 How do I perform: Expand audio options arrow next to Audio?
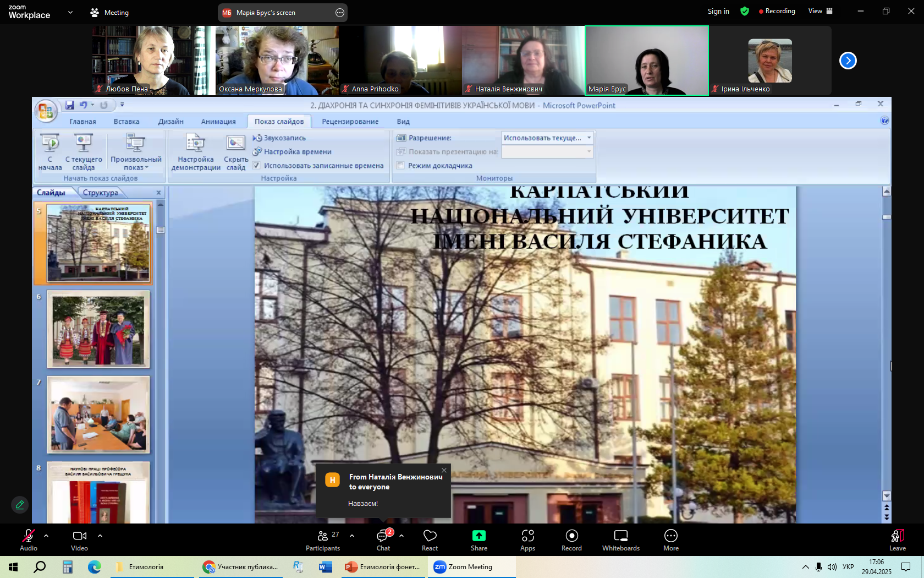click(x=46, y=535)
